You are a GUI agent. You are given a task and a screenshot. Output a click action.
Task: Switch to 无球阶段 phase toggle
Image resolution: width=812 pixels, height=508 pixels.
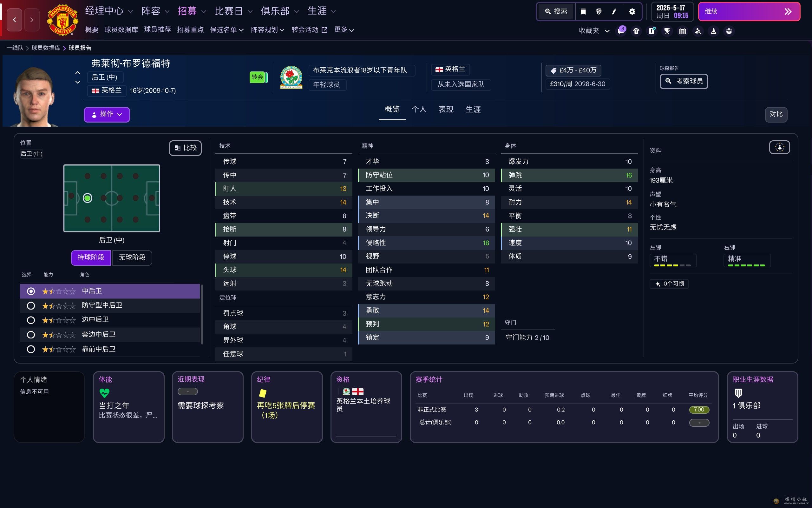tap(132, 258)
